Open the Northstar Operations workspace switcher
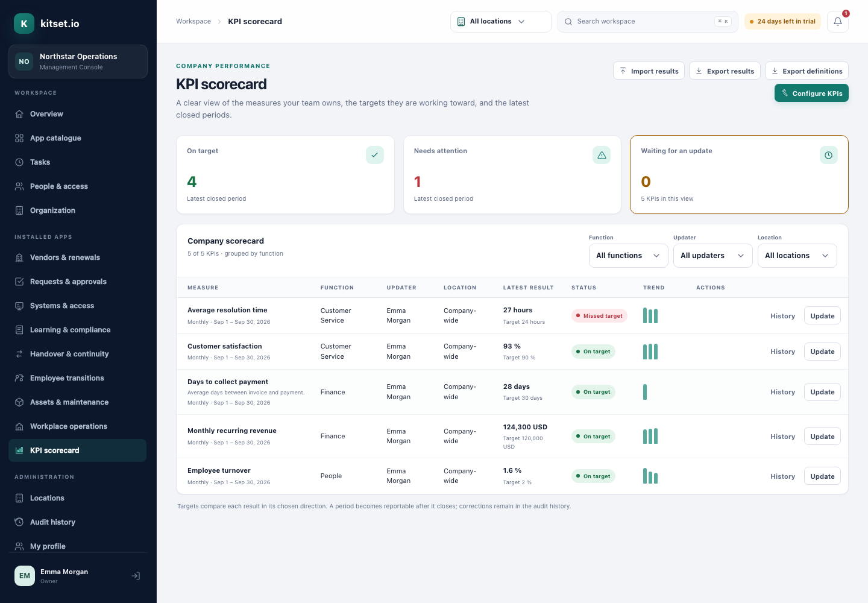 tap(78, 62)
